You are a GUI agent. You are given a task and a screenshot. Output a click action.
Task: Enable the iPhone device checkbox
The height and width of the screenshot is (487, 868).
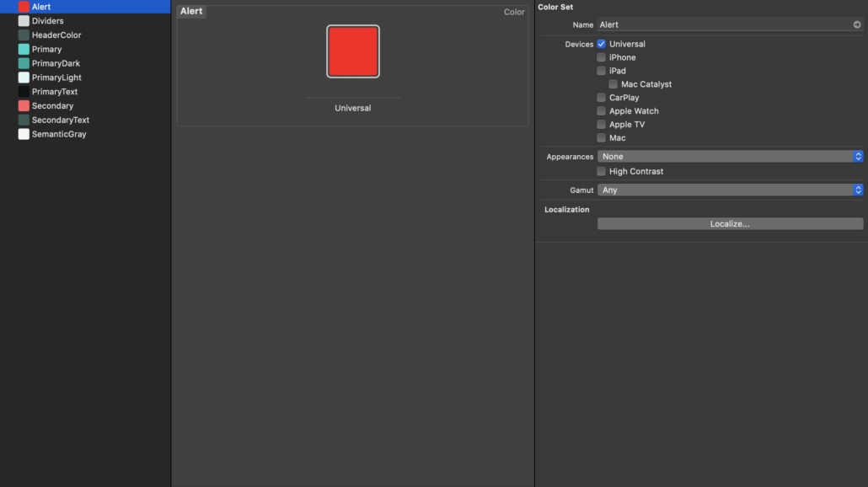tap(602, 57)
